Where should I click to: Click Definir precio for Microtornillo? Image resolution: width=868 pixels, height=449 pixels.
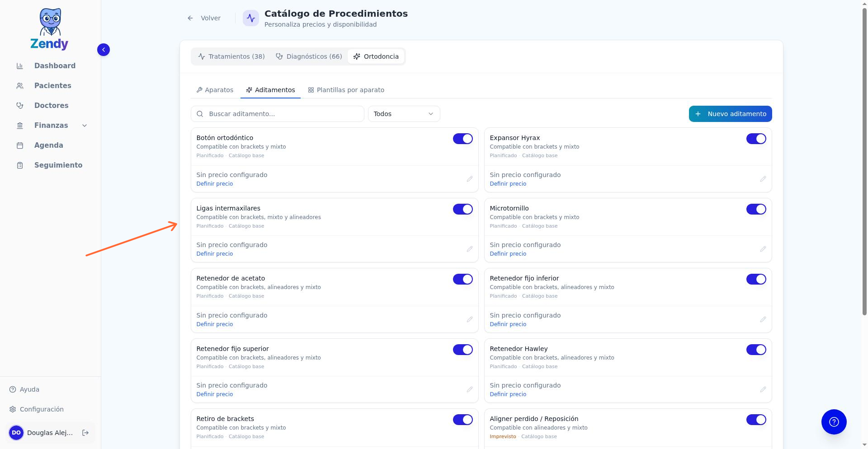pyautogui.click(x=508, y=254)
